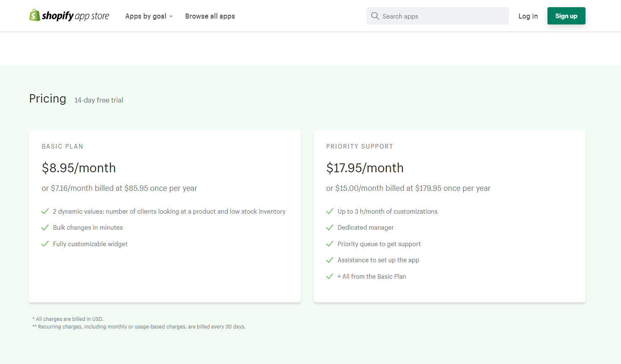Click checkmark beside 'Dedicated manager'
The image size is (621, 364).
[330, 228]
